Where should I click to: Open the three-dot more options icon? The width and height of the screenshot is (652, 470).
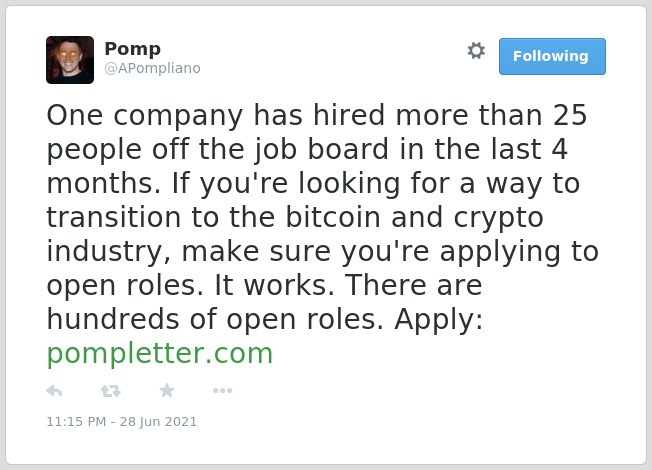[222, 391]
